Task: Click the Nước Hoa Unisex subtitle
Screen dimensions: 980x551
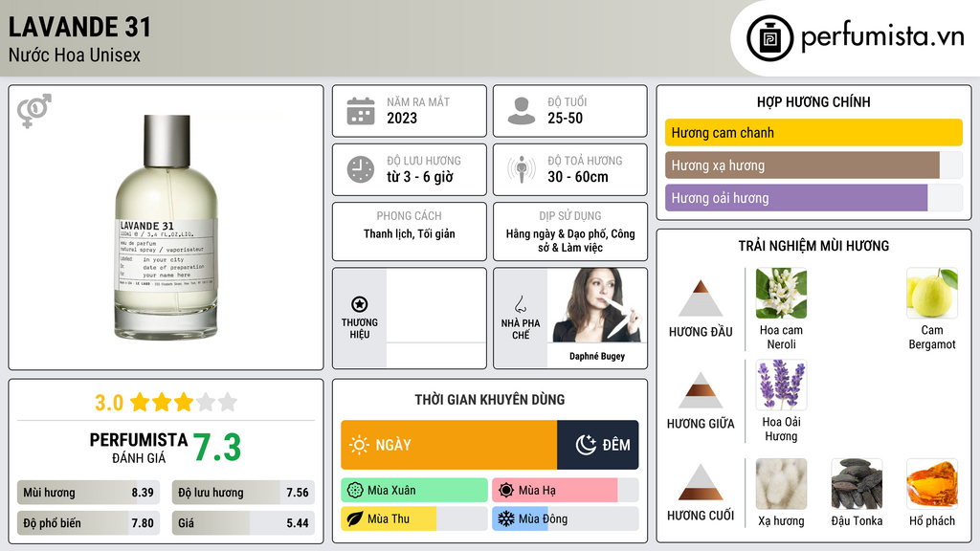Action: click(75, 55)
